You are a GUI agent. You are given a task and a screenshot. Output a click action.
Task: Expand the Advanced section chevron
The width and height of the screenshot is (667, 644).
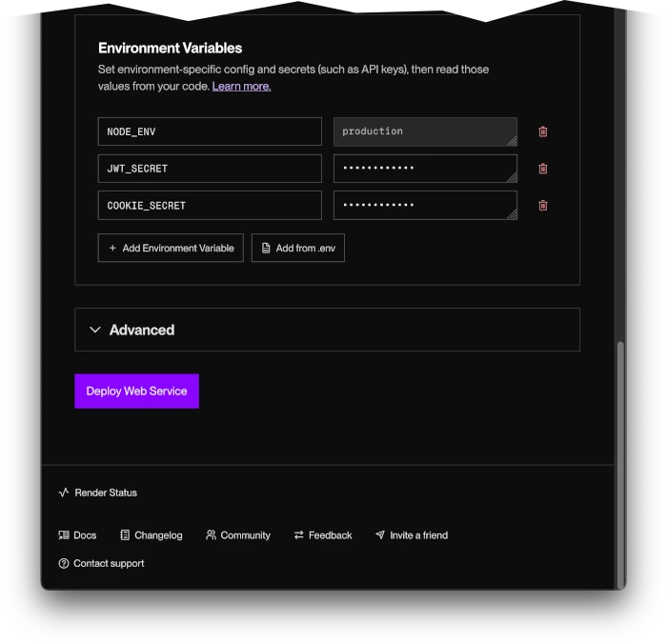pos(95,330)
